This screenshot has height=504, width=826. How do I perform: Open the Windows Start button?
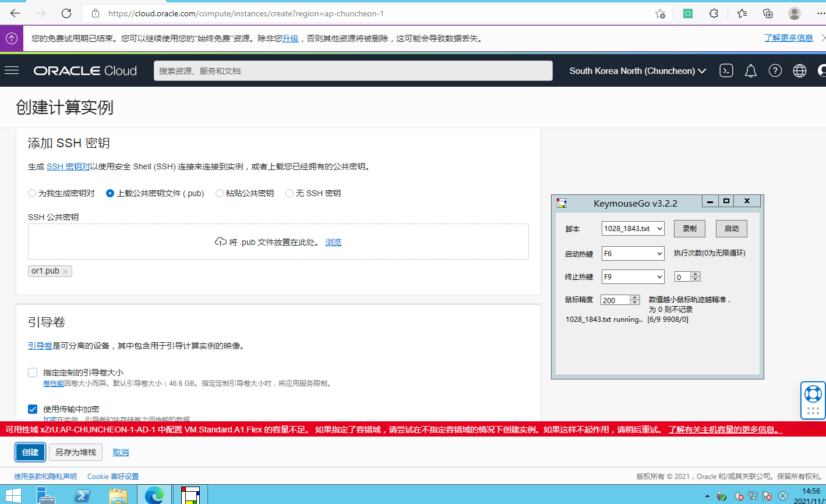[x=13, y=495]
